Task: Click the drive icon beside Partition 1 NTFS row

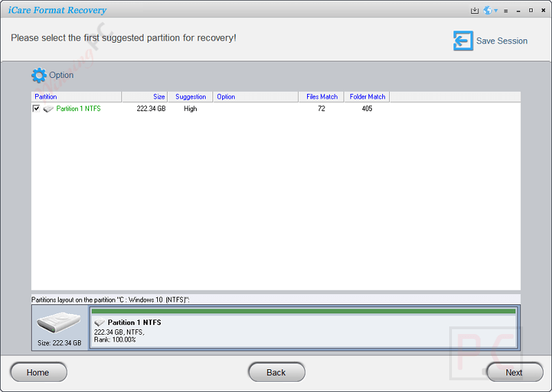Action: (x=48, y=109)
